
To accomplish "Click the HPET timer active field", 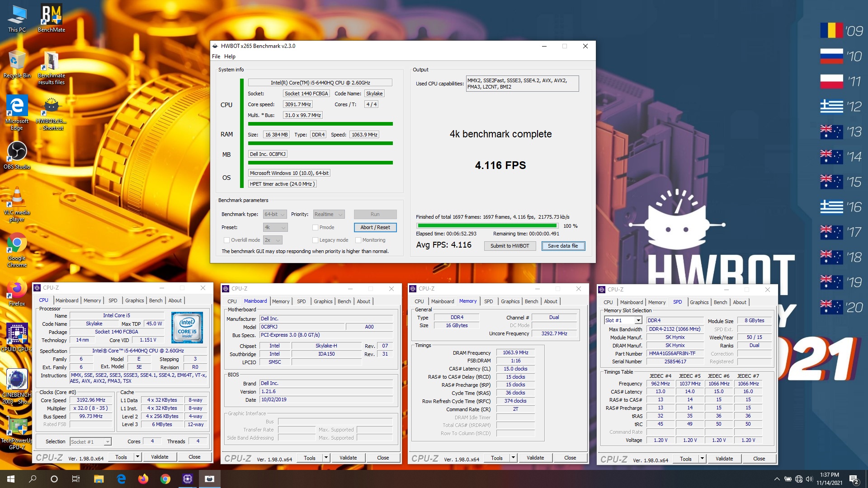I will click(282, 184).
